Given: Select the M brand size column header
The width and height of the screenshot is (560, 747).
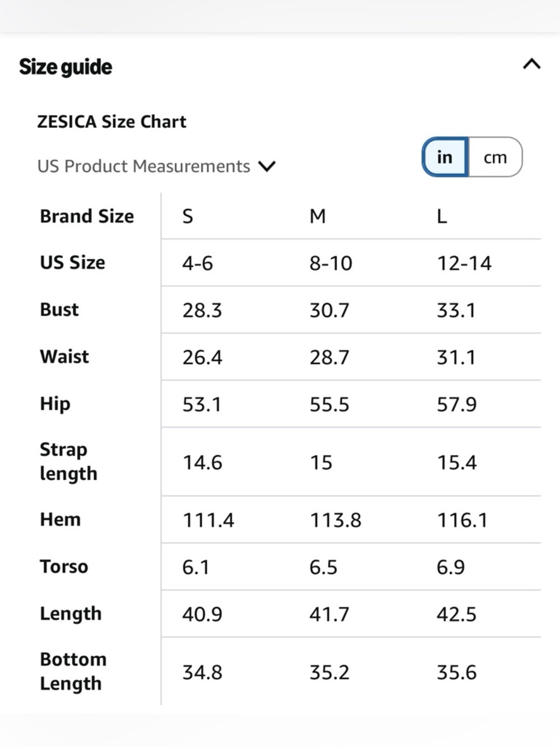Looking at the screenshot, I should tap(318, 216).
